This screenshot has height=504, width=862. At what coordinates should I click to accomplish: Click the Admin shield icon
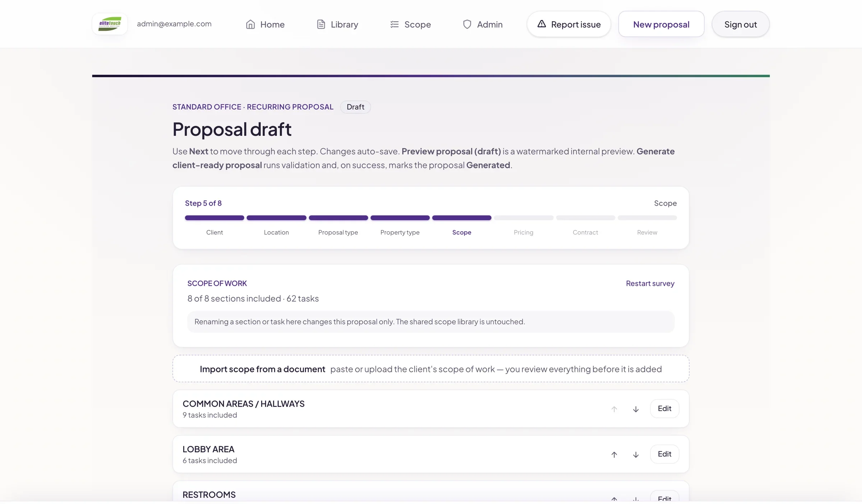point(467,24)
